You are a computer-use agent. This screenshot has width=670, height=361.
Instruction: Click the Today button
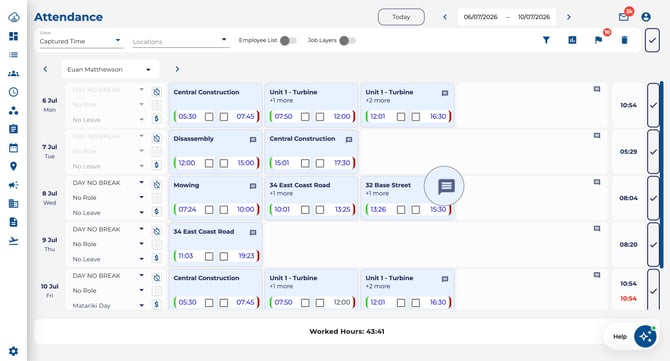tap(401, 17)
